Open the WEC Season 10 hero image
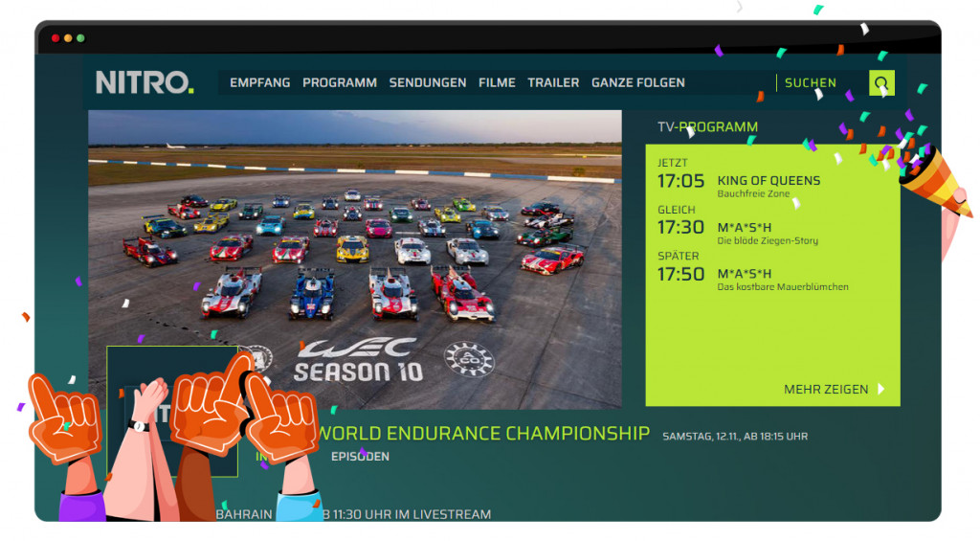980x541 pixels. [x=355, y=259]
